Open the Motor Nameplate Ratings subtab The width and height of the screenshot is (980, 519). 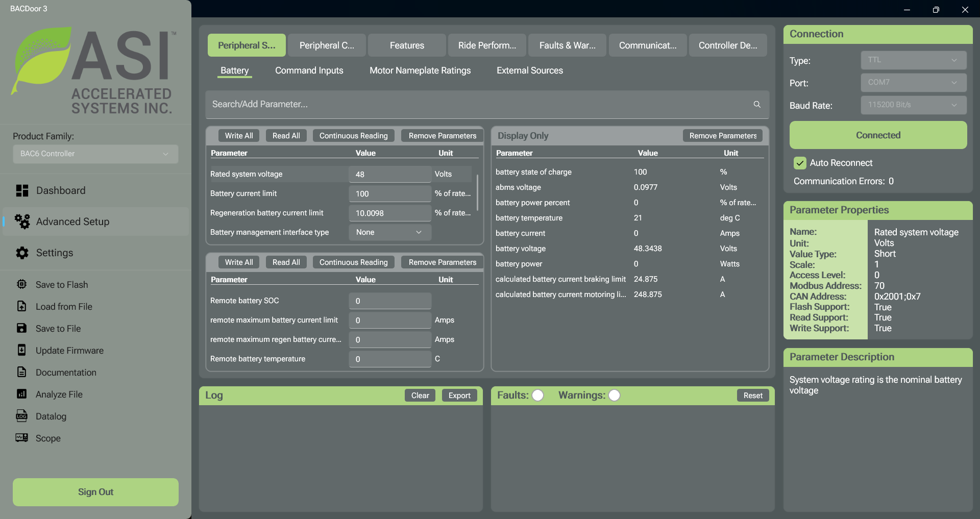point(420,70)
